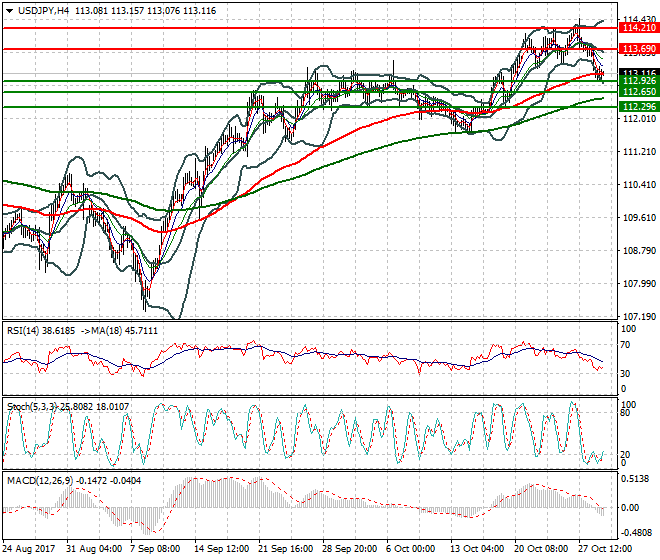Select the MACD(12,26,9) indicator label

40,480
